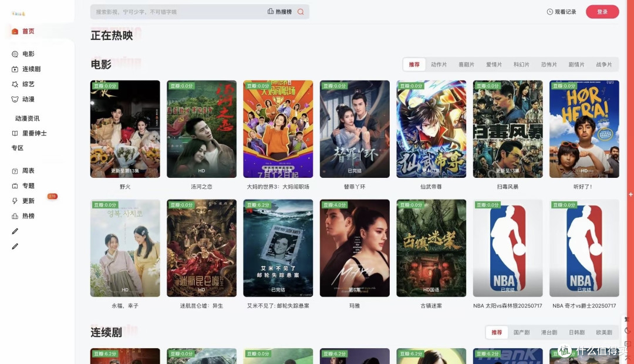Viewport: 634px width, 364px height.
Task: Open the 古镇迷案 poster
Action: [431, 248]
